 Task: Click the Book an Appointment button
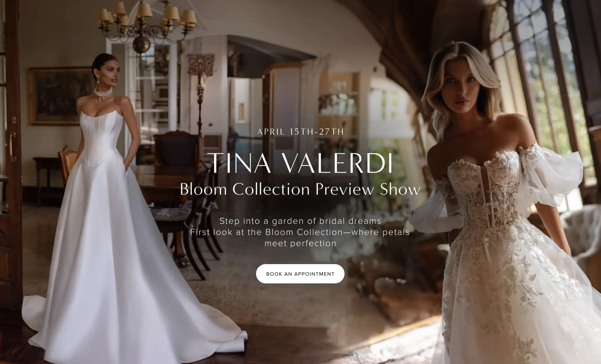click(300, 274)
